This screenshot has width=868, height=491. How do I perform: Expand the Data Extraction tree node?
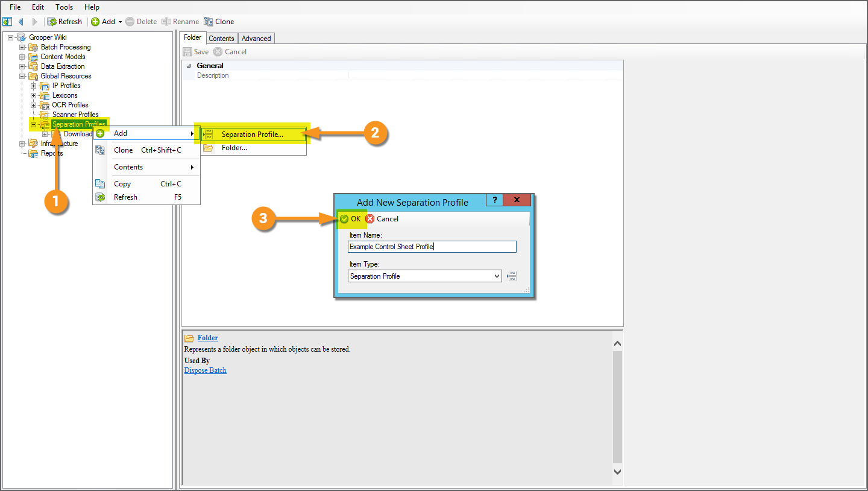22,66
